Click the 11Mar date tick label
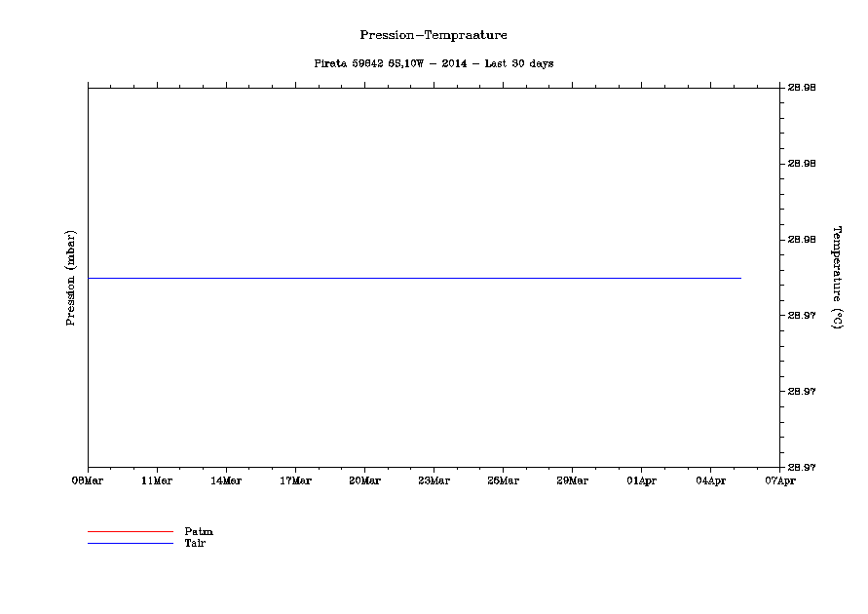This screenshot has height=614, width=868. coord(157,480)
